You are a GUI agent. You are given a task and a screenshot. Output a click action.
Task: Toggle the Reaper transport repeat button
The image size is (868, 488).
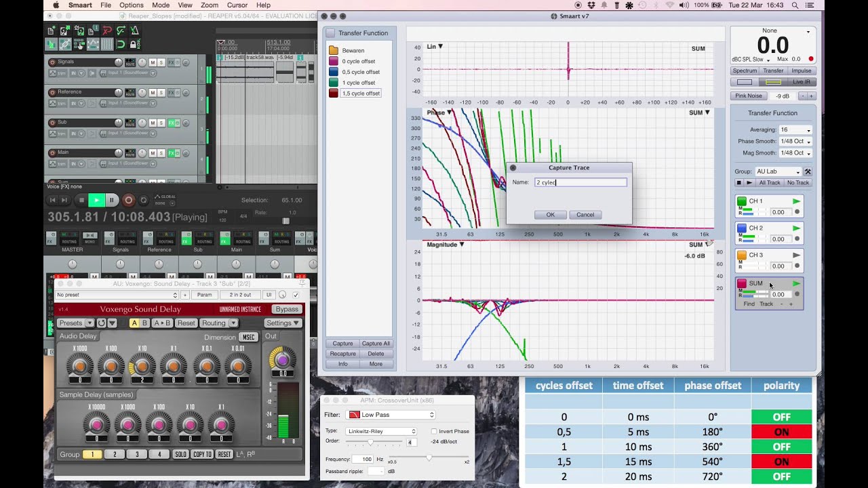pyautogui.click(x=144, y=200)
